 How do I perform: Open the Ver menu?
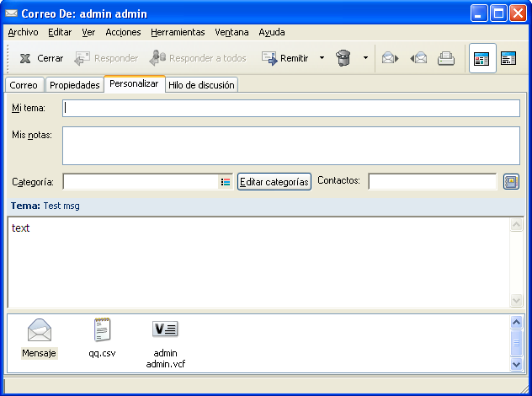pos(88,32)
